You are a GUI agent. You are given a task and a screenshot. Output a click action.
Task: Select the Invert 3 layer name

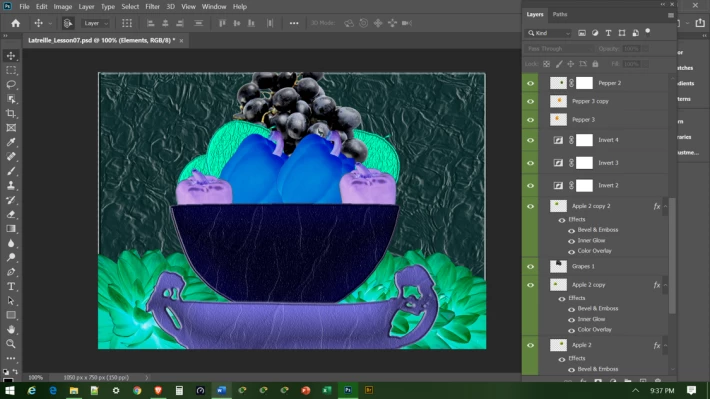point(608,163)
